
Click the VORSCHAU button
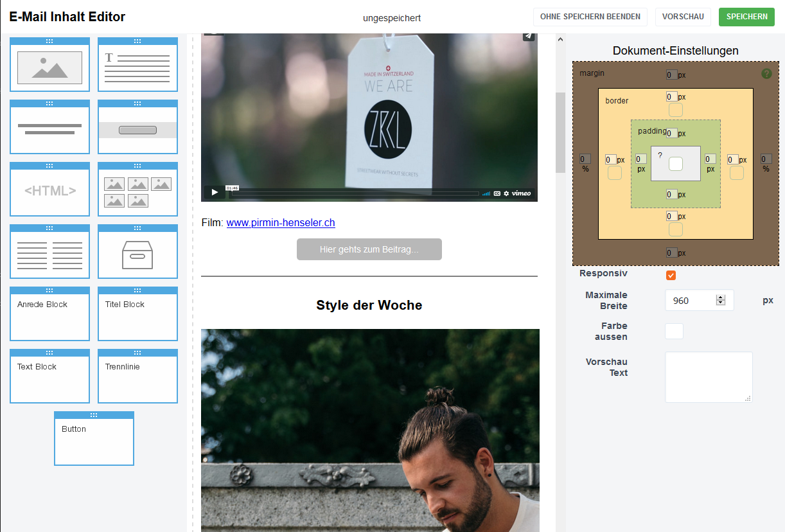683,17
